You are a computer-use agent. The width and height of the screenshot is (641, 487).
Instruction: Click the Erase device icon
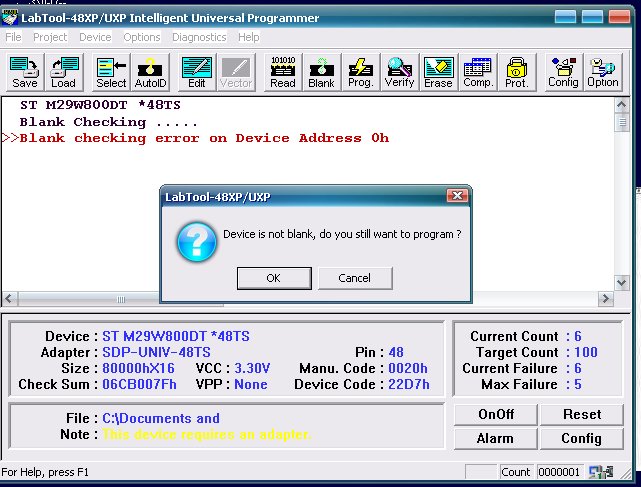coord(438,72)
